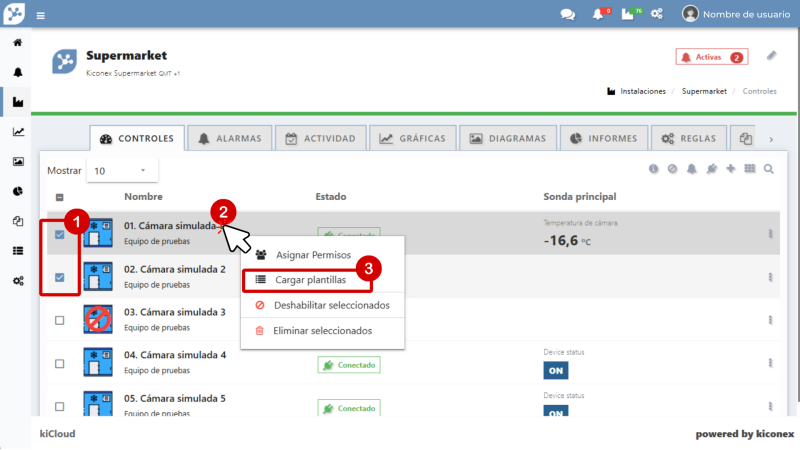Click the grid view icon above table
The image size is (800, 450).
[750, 170]
